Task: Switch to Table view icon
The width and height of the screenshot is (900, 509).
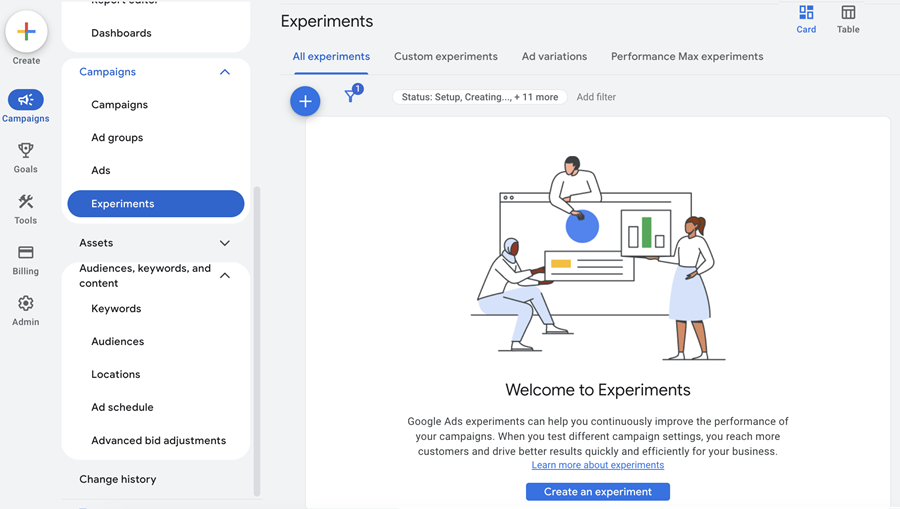Action: (x=848, y=13)
